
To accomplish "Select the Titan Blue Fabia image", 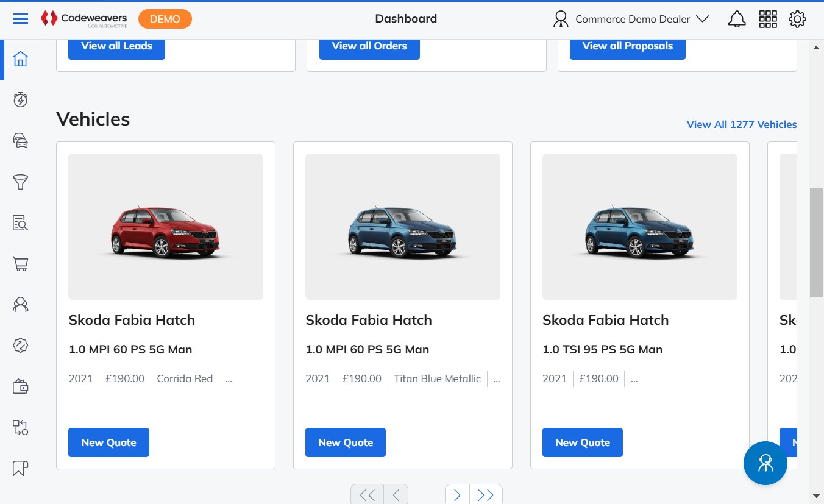I will click(403, 227).
